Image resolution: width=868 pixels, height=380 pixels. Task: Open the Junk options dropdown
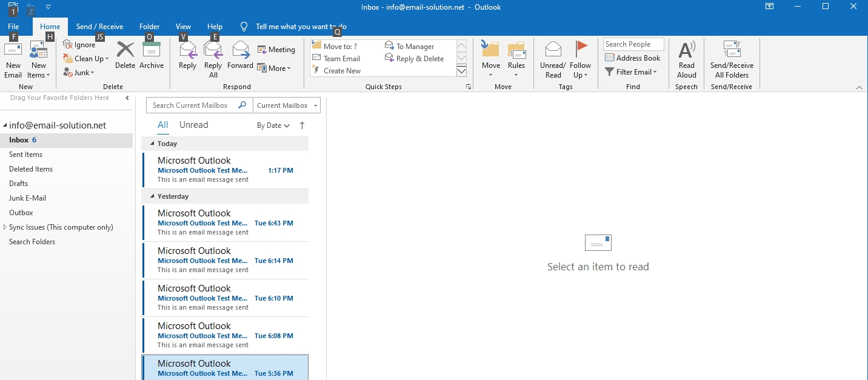(x=79, y=73)
